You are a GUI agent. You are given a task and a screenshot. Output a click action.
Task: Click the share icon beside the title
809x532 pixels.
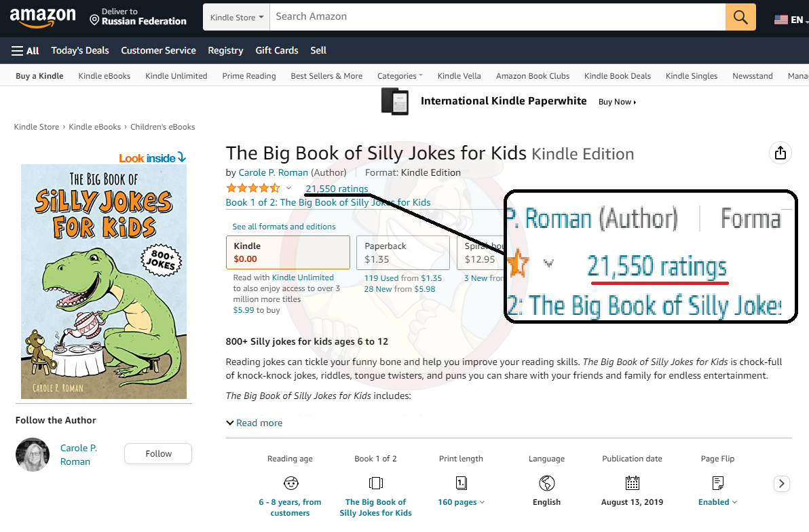click(x=780, y=153)
